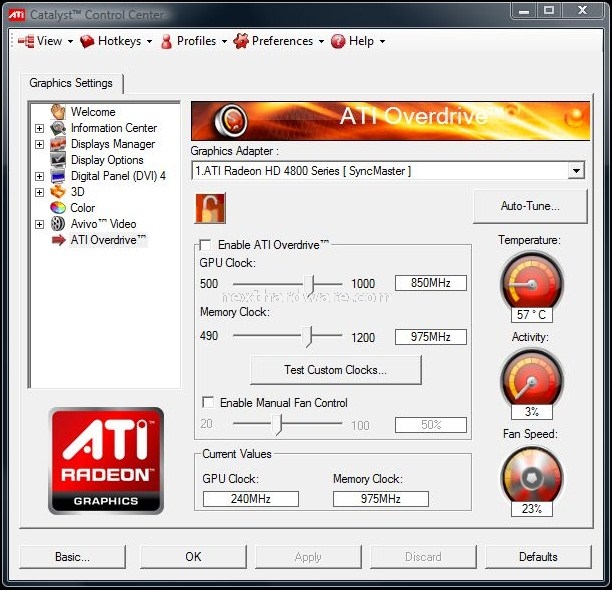
Task: Enable Manual Fan Control checkbox
Action: point(208,402)
